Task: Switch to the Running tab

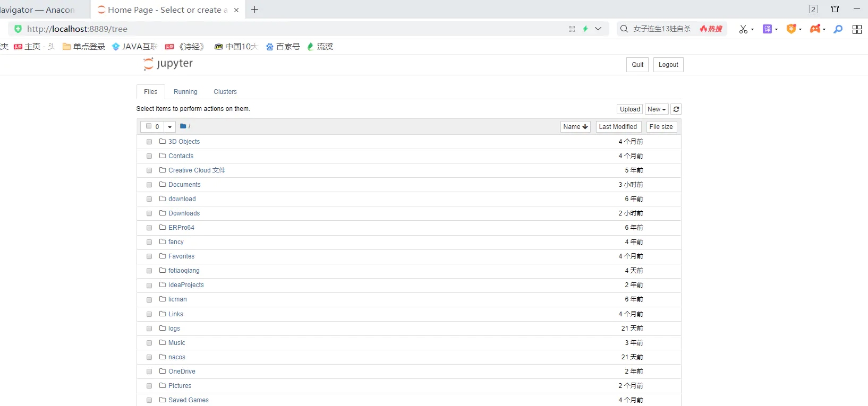Action: click(185, 92)
